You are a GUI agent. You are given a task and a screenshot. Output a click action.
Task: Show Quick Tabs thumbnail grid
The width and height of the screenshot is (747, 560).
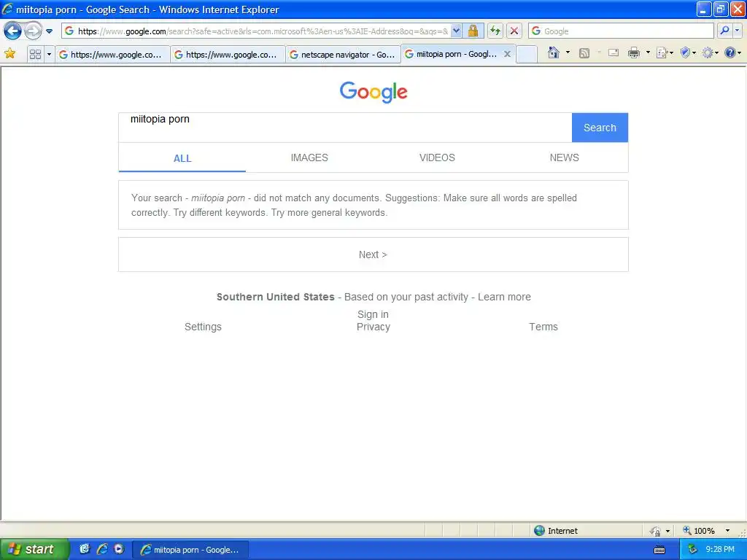coord(35,54)
